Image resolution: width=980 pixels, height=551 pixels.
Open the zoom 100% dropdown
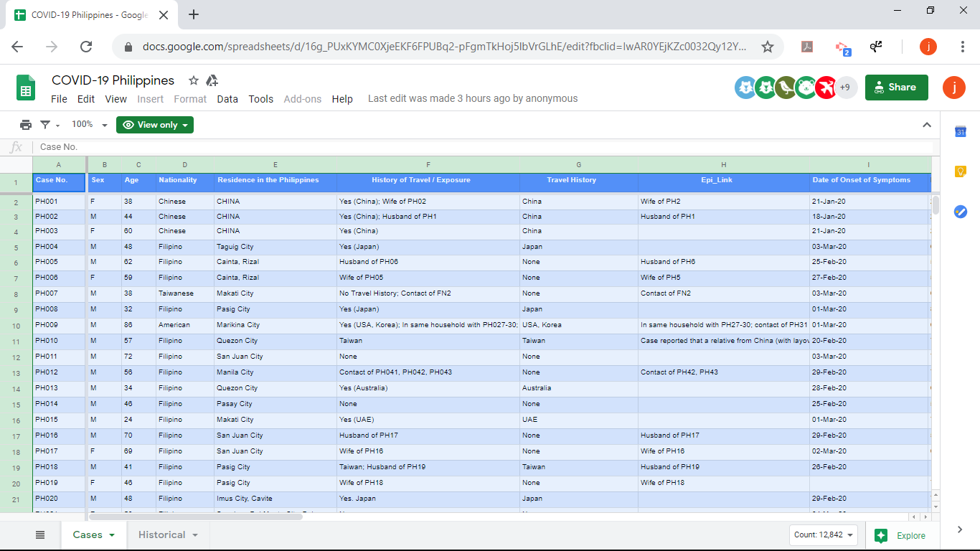(90, 125)
